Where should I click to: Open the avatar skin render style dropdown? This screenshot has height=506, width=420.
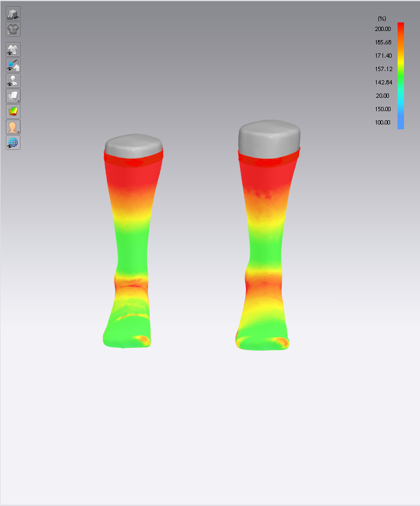coord(13,127)
